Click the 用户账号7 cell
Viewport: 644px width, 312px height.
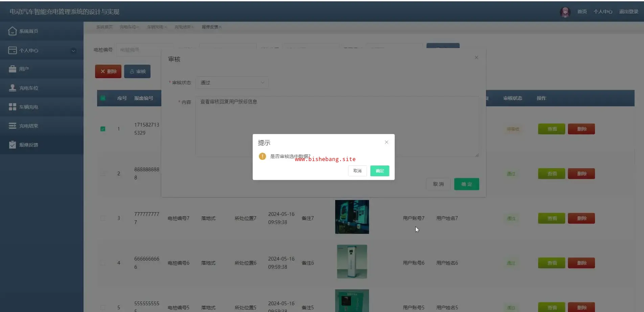414,218
